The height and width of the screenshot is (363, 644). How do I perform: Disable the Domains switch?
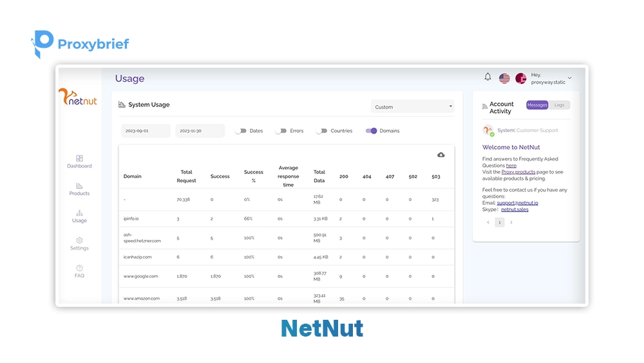coord(372,131)
